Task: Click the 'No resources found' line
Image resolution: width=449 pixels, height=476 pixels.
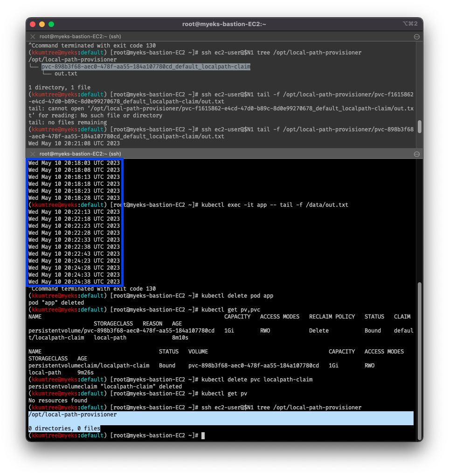Action: click(x=58, y=401)
